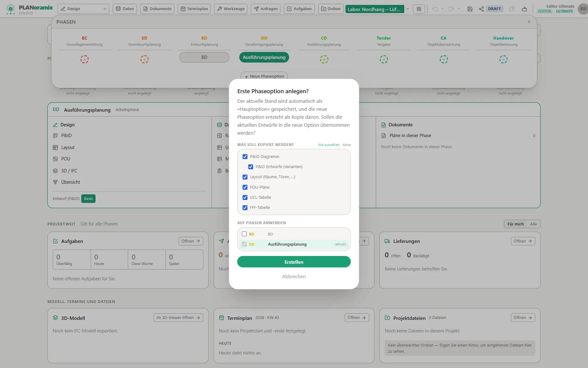Uncheck the POU-Pläne checkbox

pyautogui.click(x=245, y=187)
